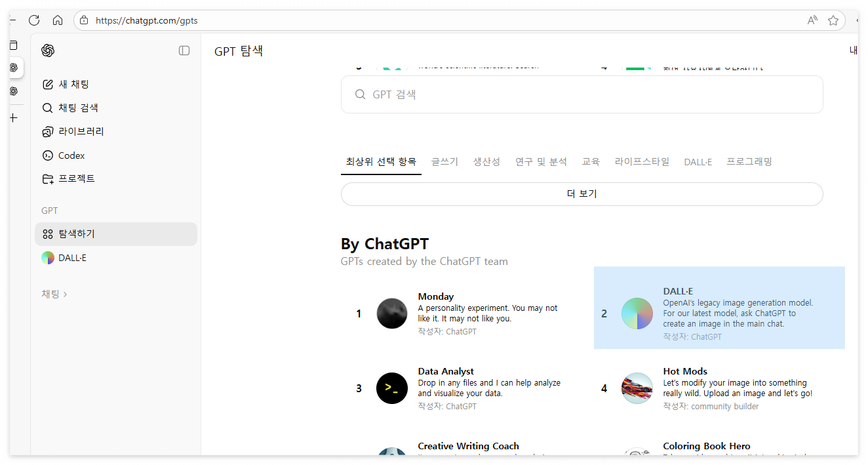The height and width of the screenshot is (465, 868).
Task: Open the Data Analyst title
Action: click(446, 371)
